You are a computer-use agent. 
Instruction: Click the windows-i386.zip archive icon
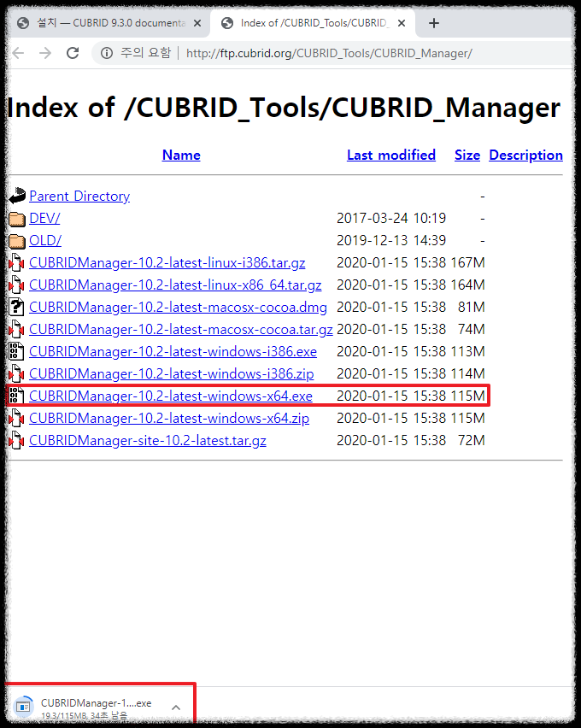pyautogui.click(x=17, y=373)
